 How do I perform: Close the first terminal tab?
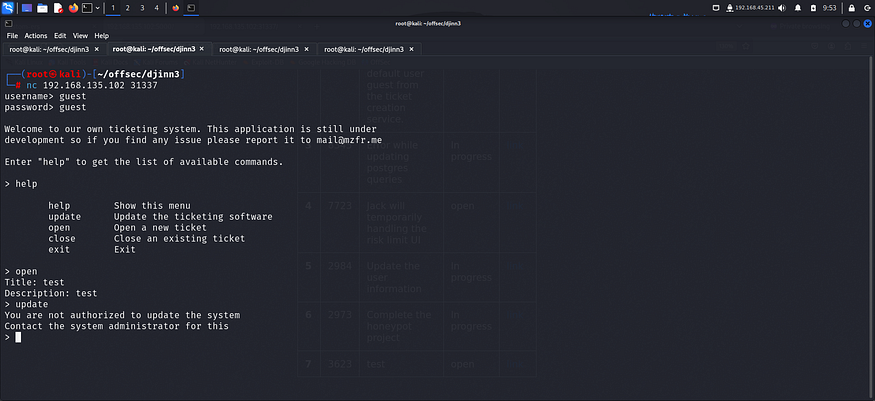click(x=97, y=49)
